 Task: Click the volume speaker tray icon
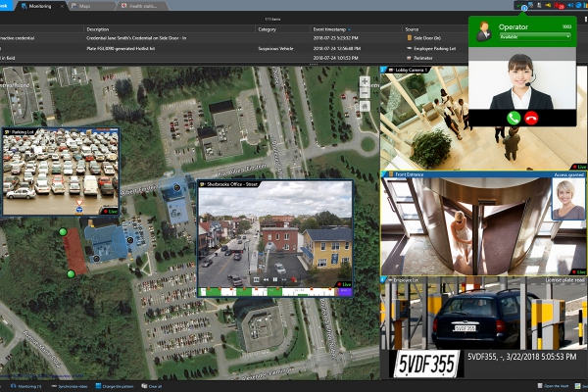[570, 5]
